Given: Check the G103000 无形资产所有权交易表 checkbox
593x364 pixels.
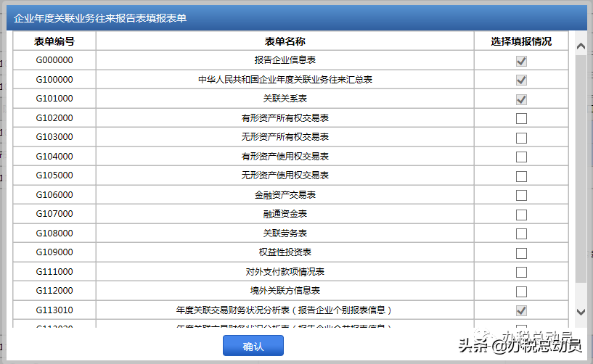Looking at the screenshot, I should click(521, 138).
